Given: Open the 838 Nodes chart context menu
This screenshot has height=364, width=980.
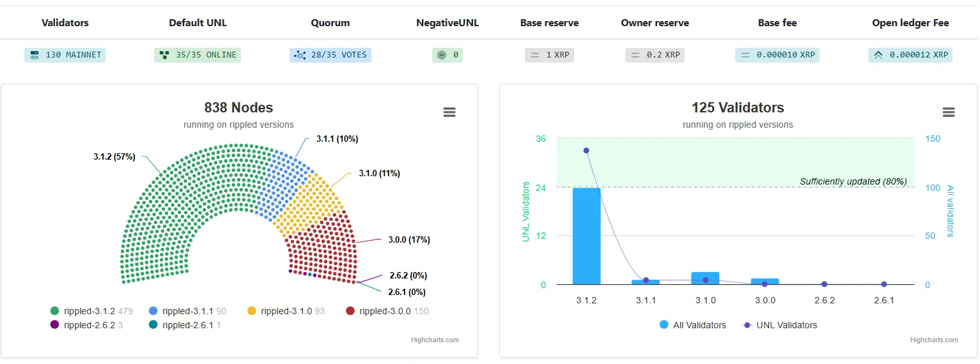Looking at the screenshot, I should pyautogui.click(x=449, y=112).
